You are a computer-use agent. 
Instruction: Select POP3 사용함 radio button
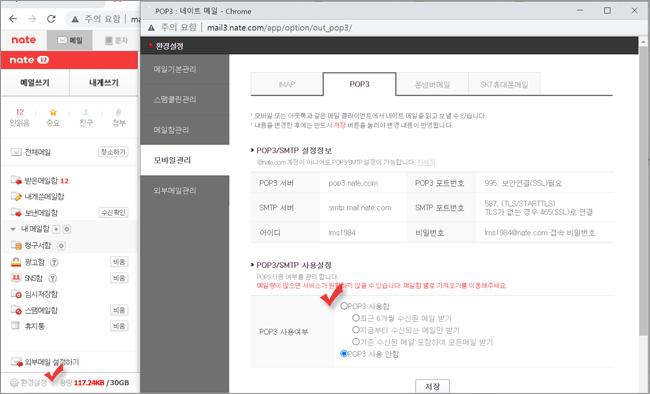click(344, 306)
